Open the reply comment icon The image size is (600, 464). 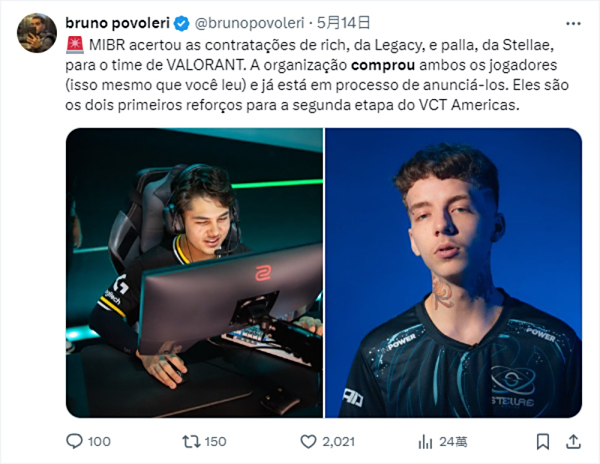[x=74, y=441]
